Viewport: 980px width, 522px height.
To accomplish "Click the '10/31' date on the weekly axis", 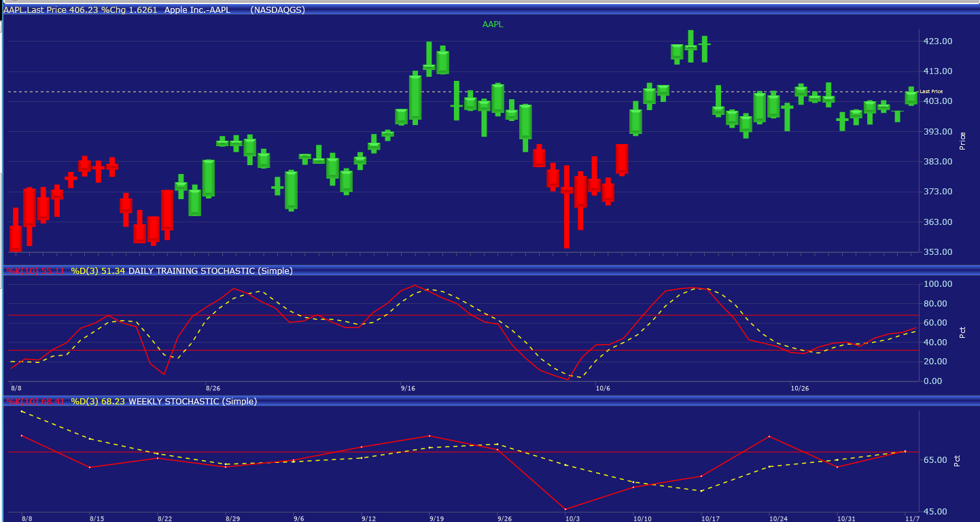I will (847, 519).
